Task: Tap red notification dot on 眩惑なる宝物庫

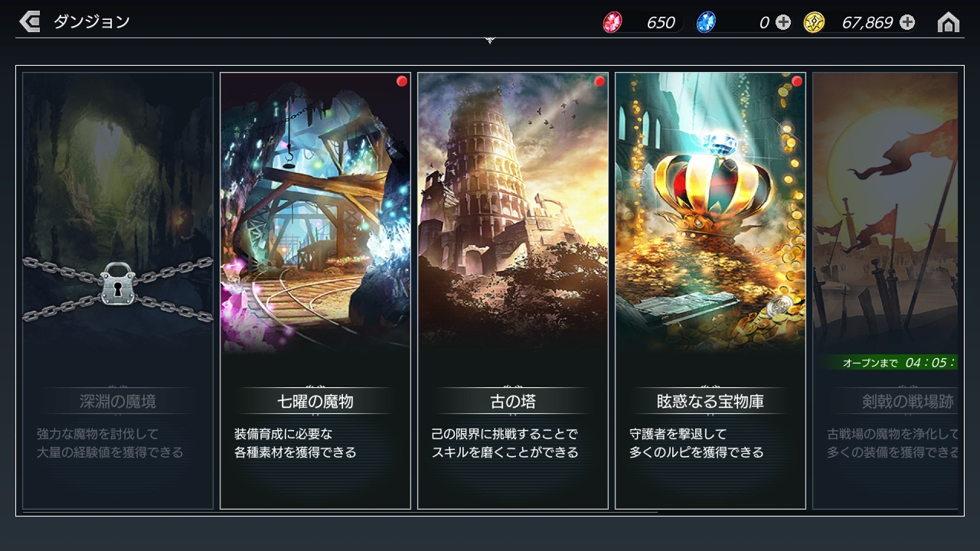Action: pyautogui.click(x=797, y=81)
